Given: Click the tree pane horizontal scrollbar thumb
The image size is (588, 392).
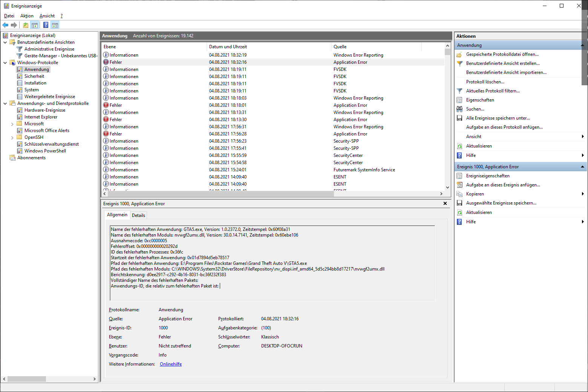Looking at the screenshot, I should (x=27, y=379).
